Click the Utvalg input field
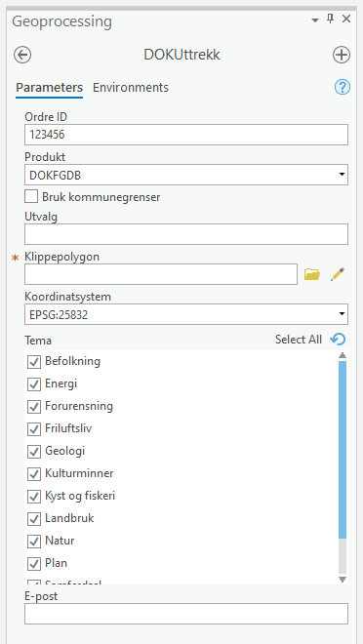 click(186, 234)
